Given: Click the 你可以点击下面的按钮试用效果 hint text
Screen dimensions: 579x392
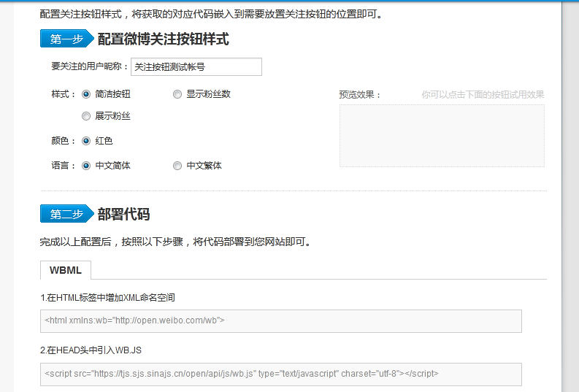Looking at the screenshot, I should (x=483, y=95).
